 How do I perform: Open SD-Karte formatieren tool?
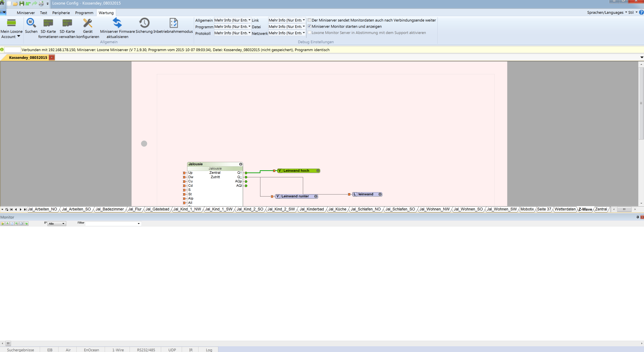[x=48, y=23]
